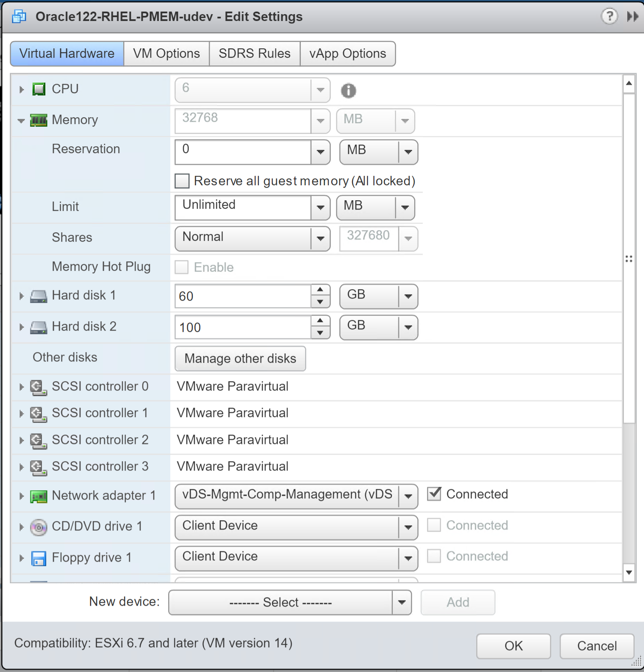Decrease Hard disk 1 size with down arrow
This screenshot has width=644, height=672.
[320, 302]
